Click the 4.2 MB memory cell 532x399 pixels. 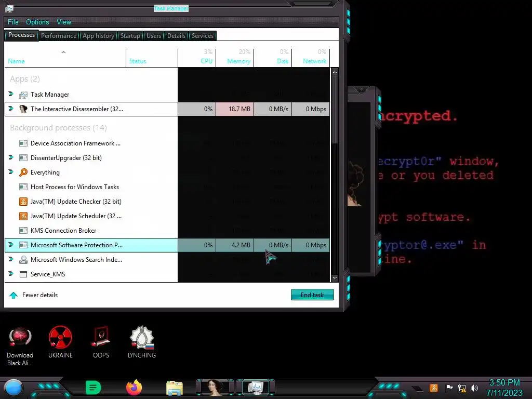coord(235,245)
